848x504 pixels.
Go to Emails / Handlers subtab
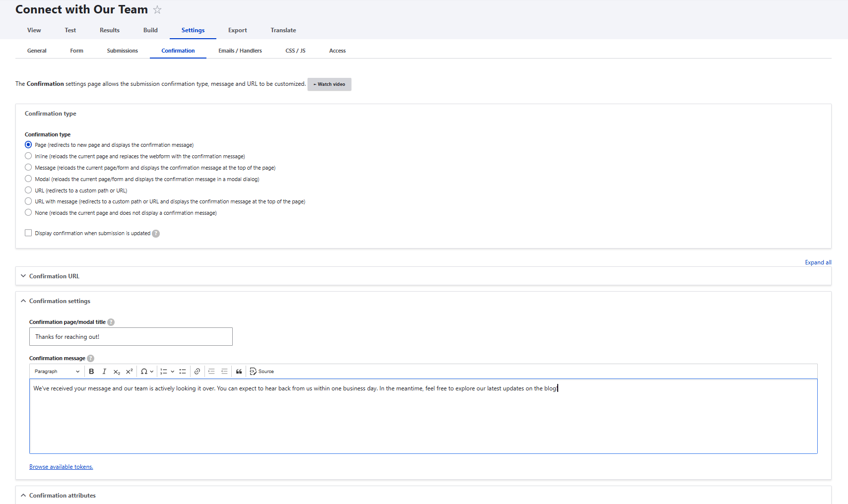pyautogui.click(x=240, y=51)
